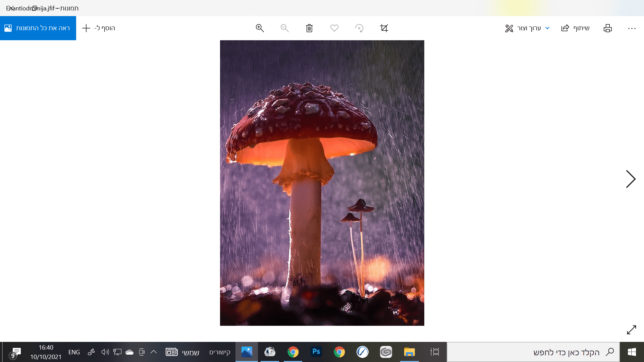Rotate the image using rotate icon

pyautogui.click(x=359, y=28)
